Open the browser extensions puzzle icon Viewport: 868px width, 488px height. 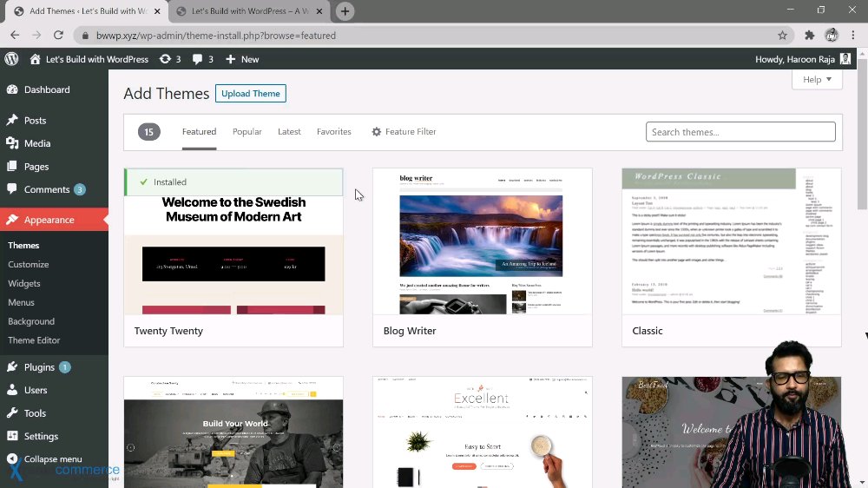pyautogui.click(x=809, y=36)
